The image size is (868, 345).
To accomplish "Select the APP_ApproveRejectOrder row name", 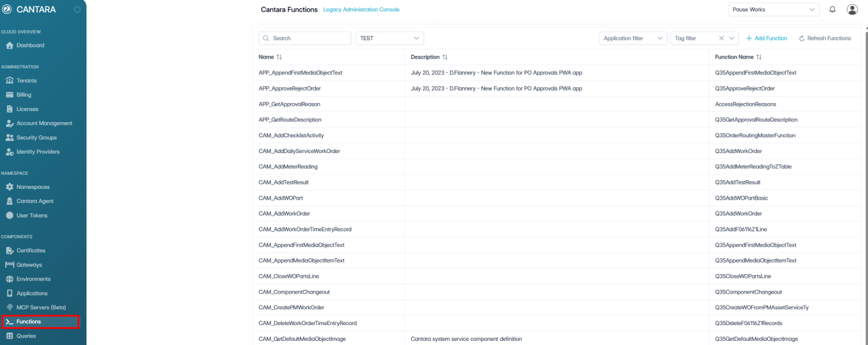I will tap(290, 88).
